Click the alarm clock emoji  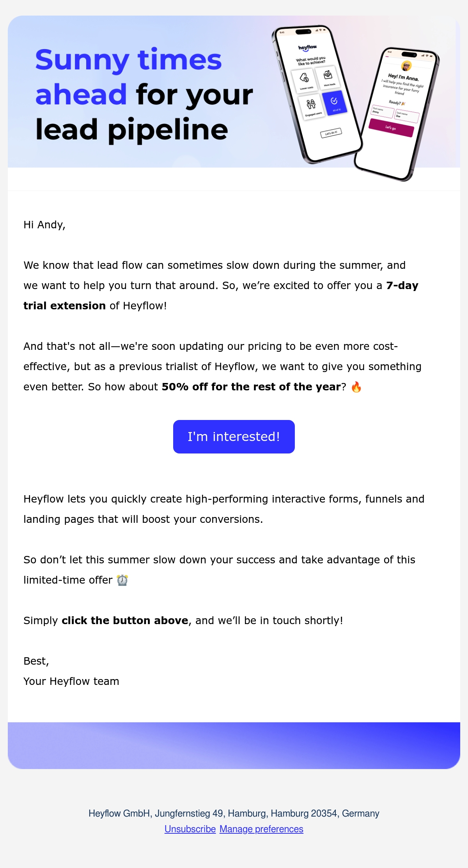[x=122, y=580]
